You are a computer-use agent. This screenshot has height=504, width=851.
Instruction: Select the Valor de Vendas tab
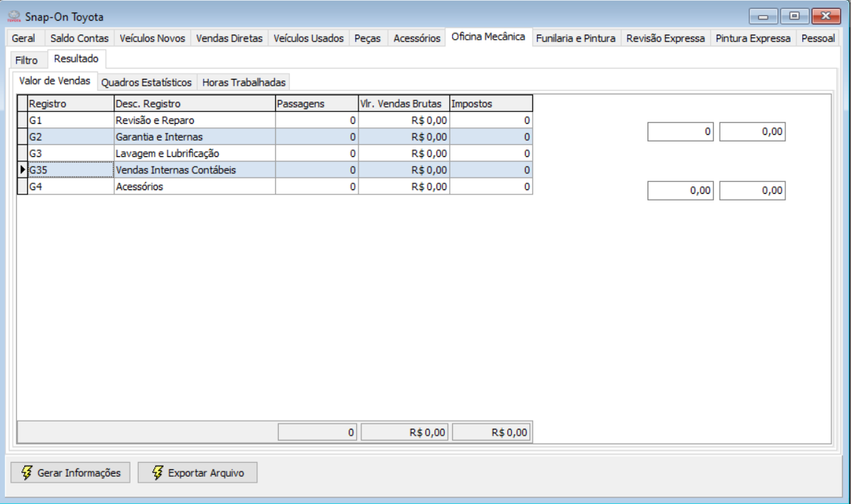55,81
